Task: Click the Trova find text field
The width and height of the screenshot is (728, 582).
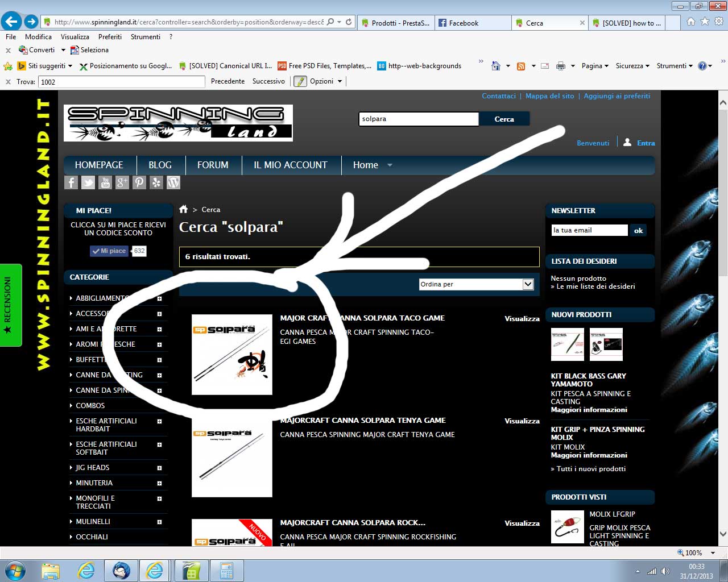Action: click(x=121, y=82)
